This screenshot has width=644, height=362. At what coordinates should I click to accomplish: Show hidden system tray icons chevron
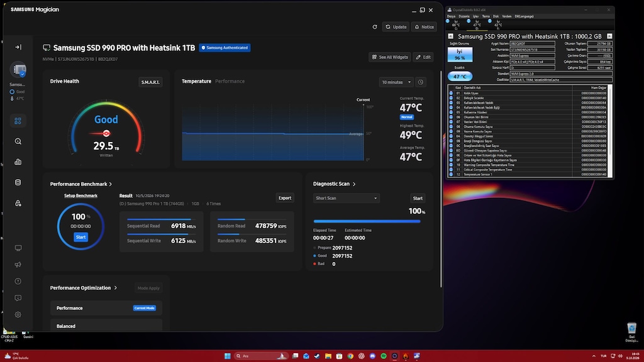click(594, 356)
